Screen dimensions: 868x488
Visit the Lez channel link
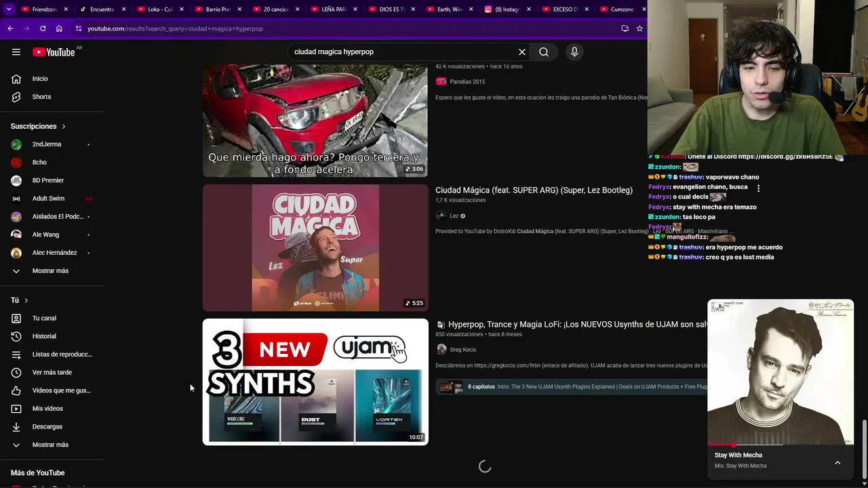coord(454,216)
